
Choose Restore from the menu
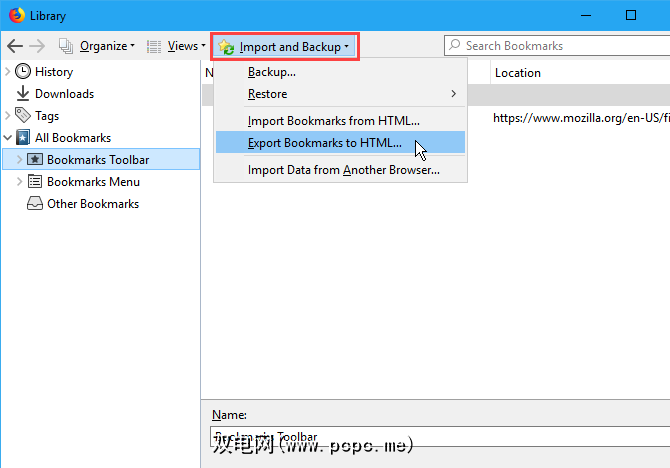[340, 94]
